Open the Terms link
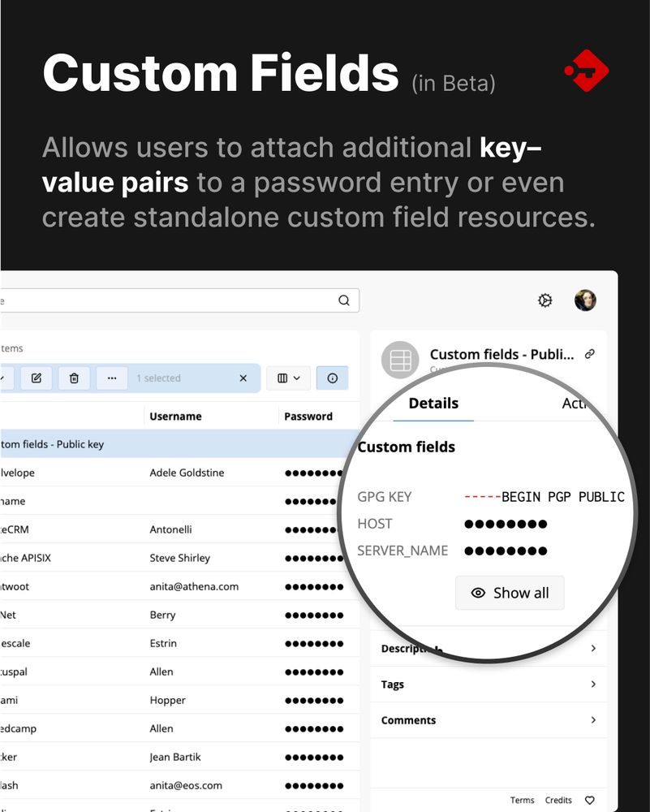 [x=522, y=800]
